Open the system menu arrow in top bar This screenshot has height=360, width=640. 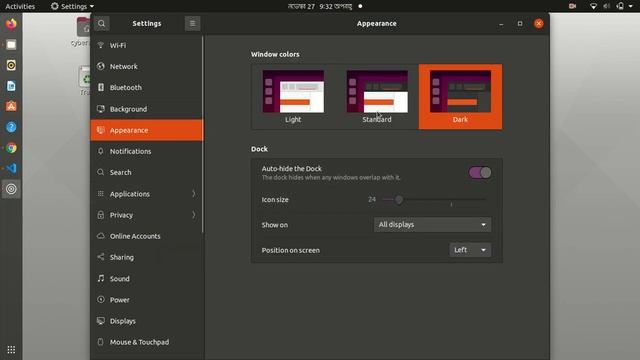[631, 6]
